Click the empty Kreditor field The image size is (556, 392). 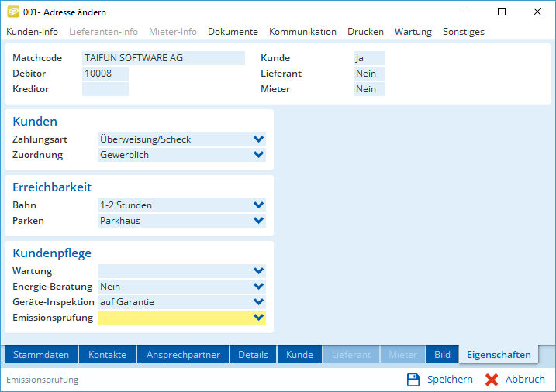(x=105, y=89)
